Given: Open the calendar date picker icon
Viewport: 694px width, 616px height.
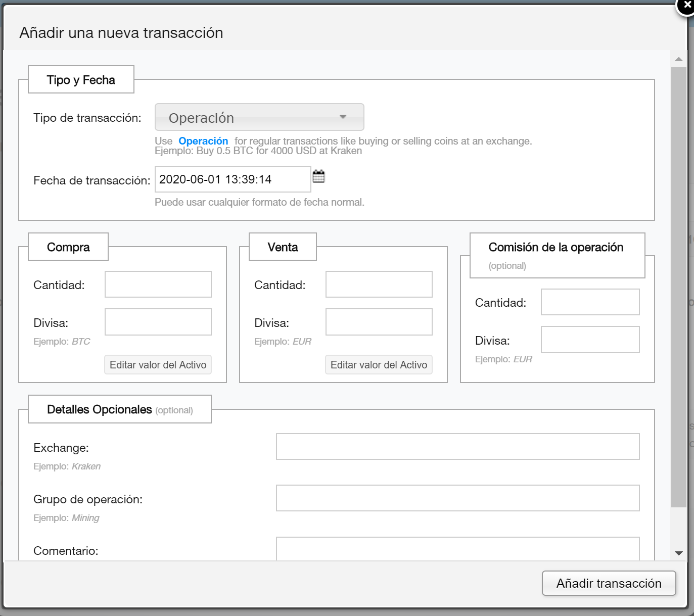Looking at the screenshot, I should (318, 176).
